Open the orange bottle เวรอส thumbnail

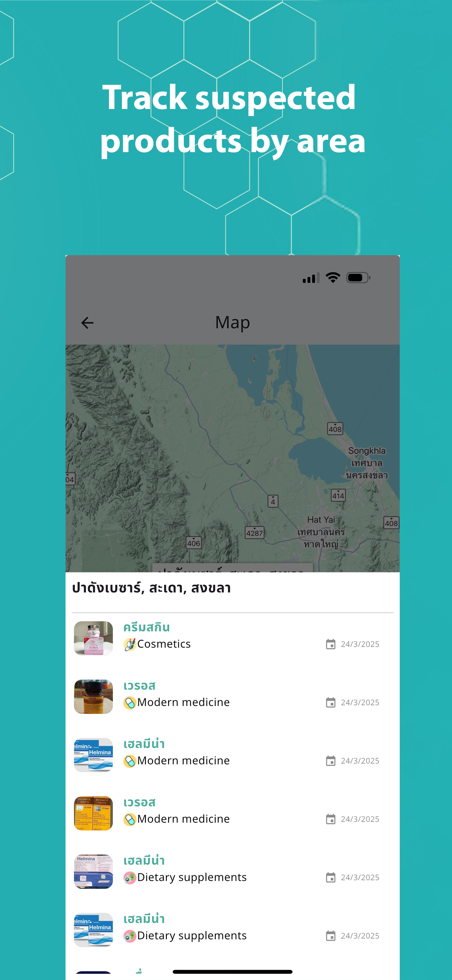(x=93, y=696)
